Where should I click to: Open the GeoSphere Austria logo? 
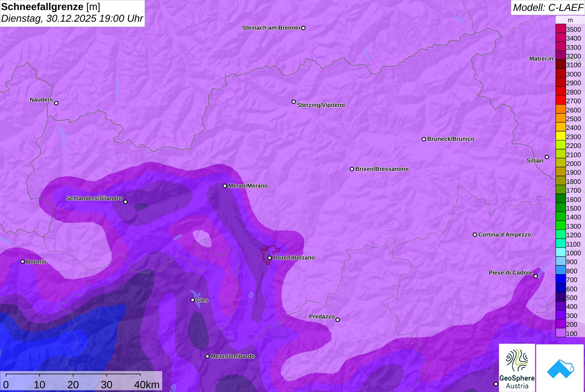(x=517, y=368)
